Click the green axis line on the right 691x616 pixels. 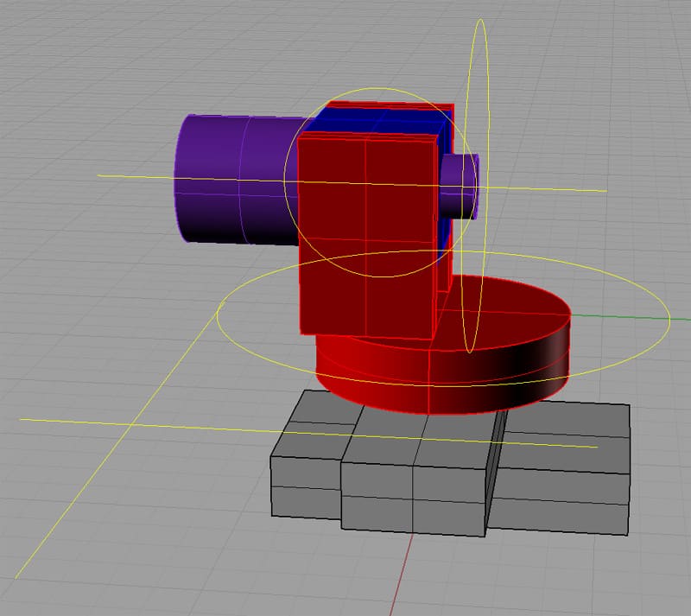622,316
